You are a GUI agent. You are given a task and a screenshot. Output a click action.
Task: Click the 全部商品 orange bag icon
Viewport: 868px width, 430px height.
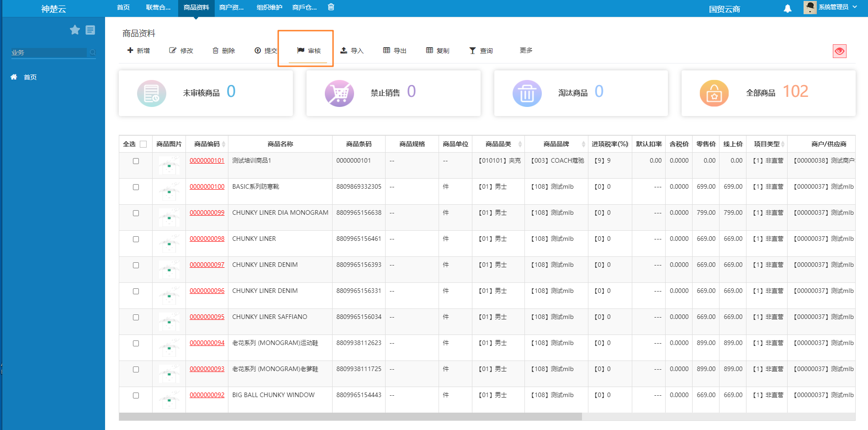(x=714, y=93)
